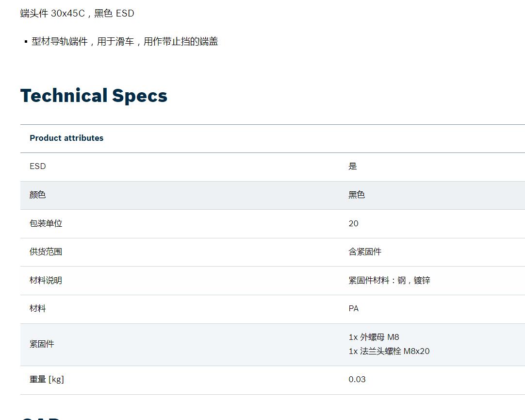Click the Technical Specs heading

pyautogui.click(x=94, y=96)
